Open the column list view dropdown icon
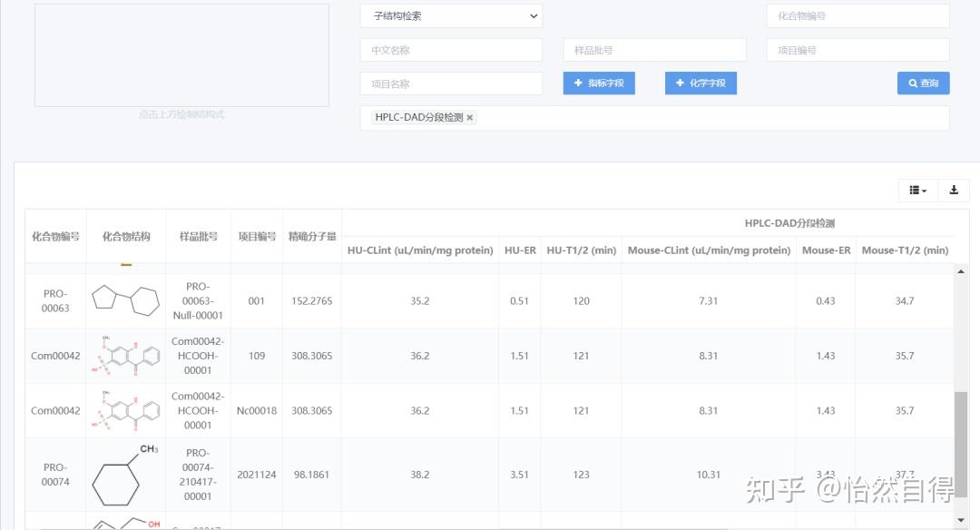Screen dimensions: 980x530 917,190
